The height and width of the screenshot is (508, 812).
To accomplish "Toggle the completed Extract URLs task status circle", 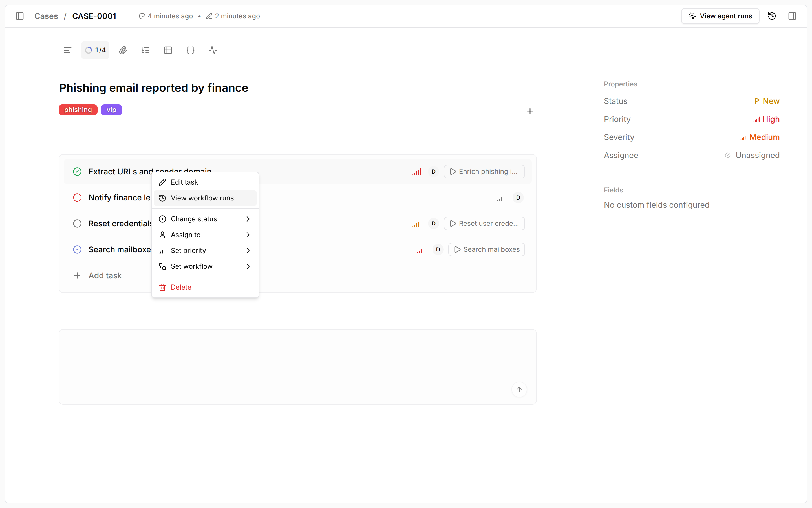I will click(x=77, y=172).
